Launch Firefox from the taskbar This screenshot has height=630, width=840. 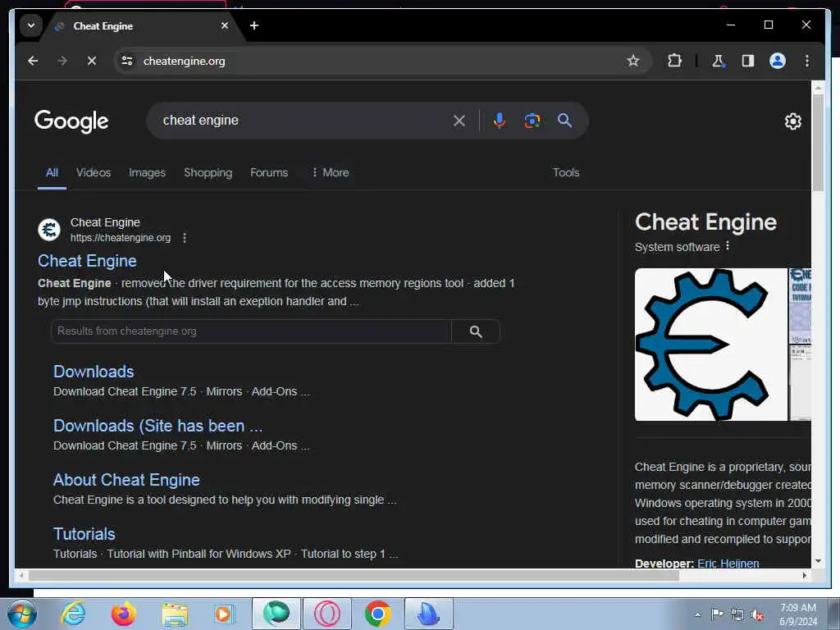point(124,614)
